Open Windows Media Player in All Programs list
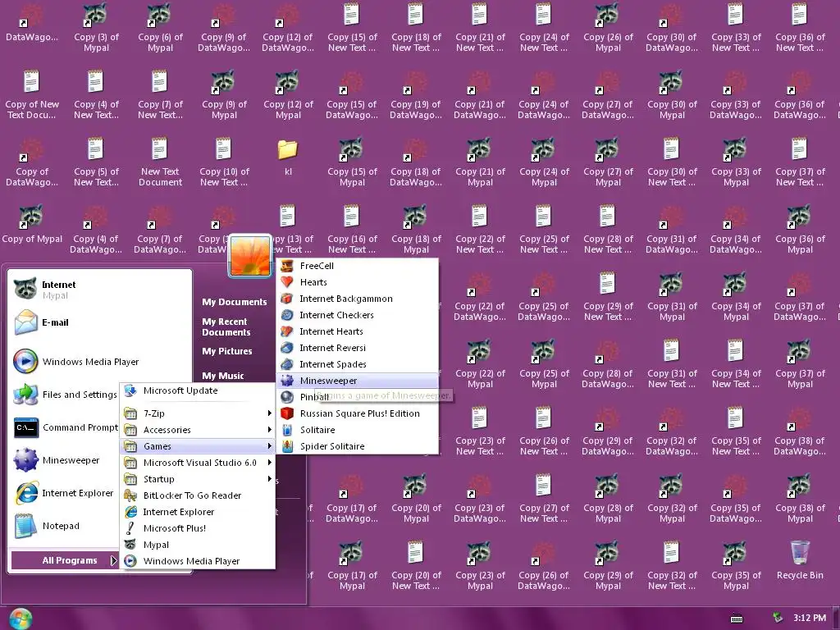This screenshot has width=840, height=630. [198, 561]
